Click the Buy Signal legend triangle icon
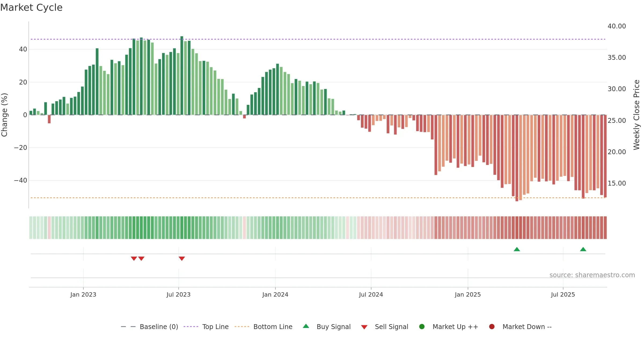The width and height of the screenshot is (644, 362). (306, 326)
